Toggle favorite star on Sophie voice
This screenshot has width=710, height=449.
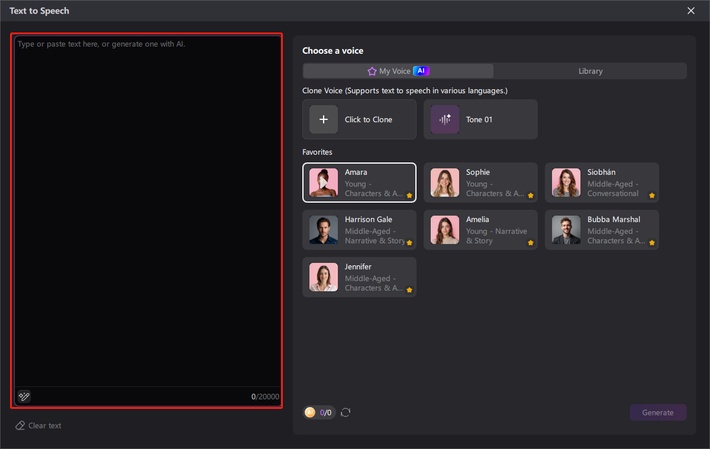coord(531,196)
